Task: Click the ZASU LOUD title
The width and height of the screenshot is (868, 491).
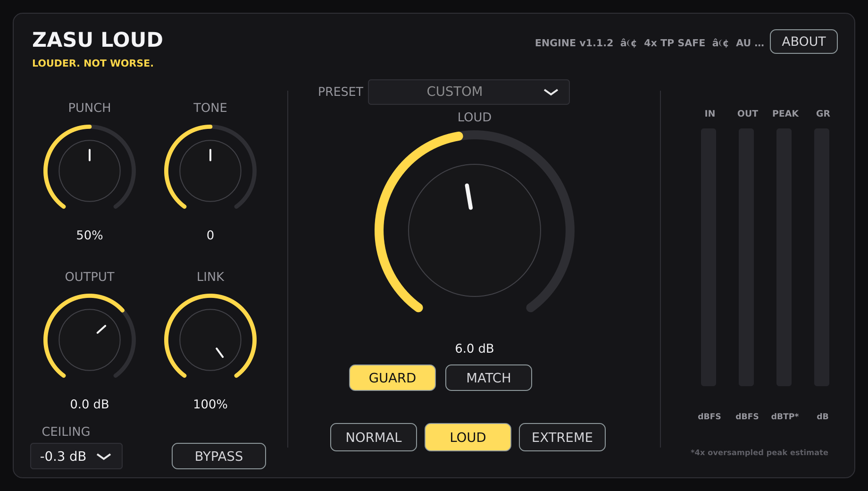Action: pyautogui.click(x=98, y=40)
